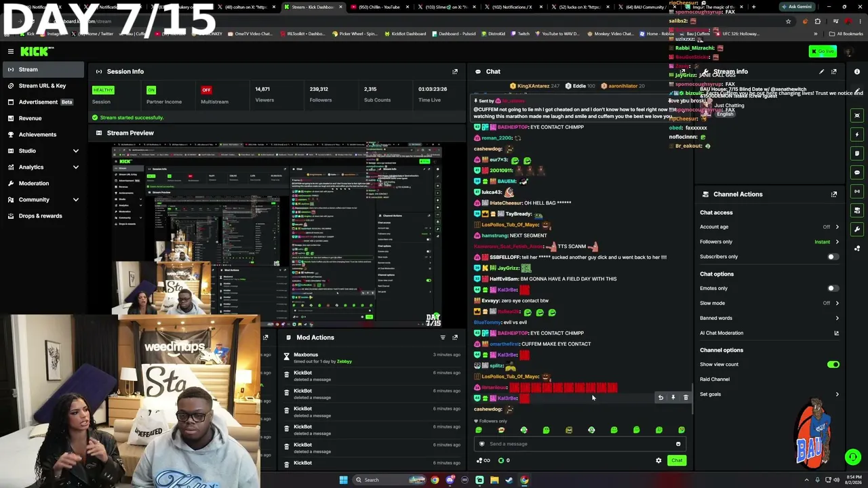The image size is (868, 488).
Task: Click the lightning bolt icon in right sidebar
Action: 857,134
